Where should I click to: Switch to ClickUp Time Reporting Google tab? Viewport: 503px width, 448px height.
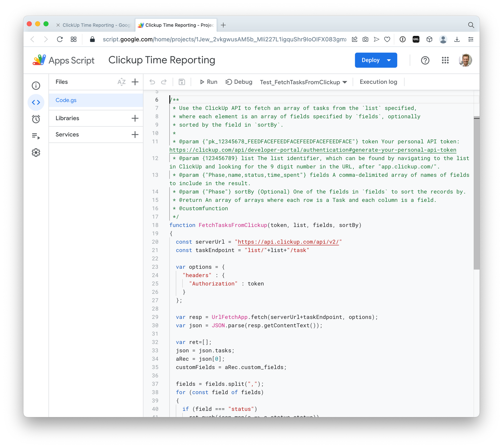pyautogui.click(x=97, y=25)
